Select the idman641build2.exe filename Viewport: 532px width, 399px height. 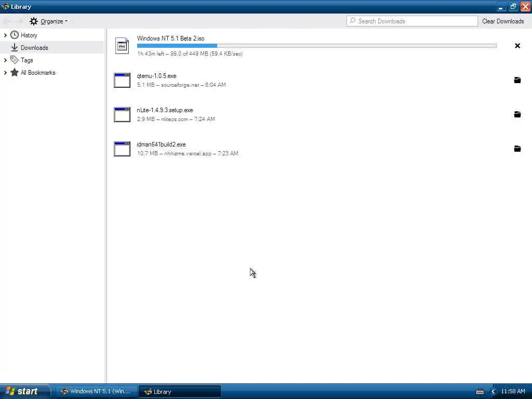click(x=161, y=144)
